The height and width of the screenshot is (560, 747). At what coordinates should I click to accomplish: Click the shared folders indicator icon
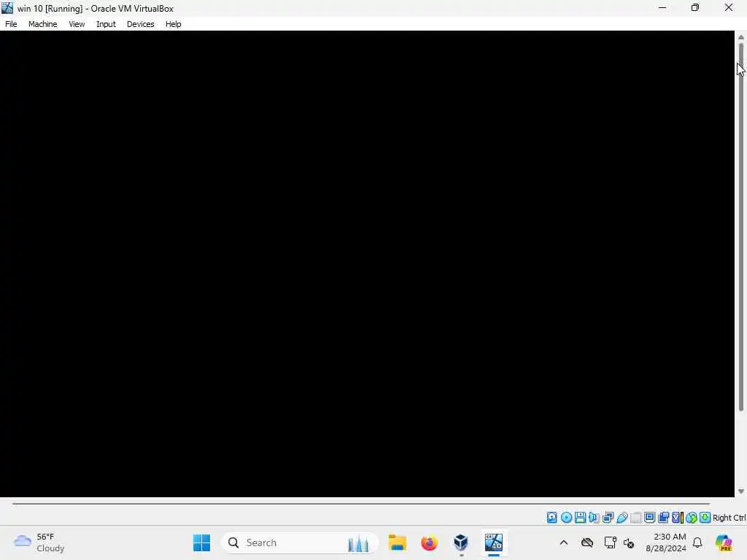636,518
